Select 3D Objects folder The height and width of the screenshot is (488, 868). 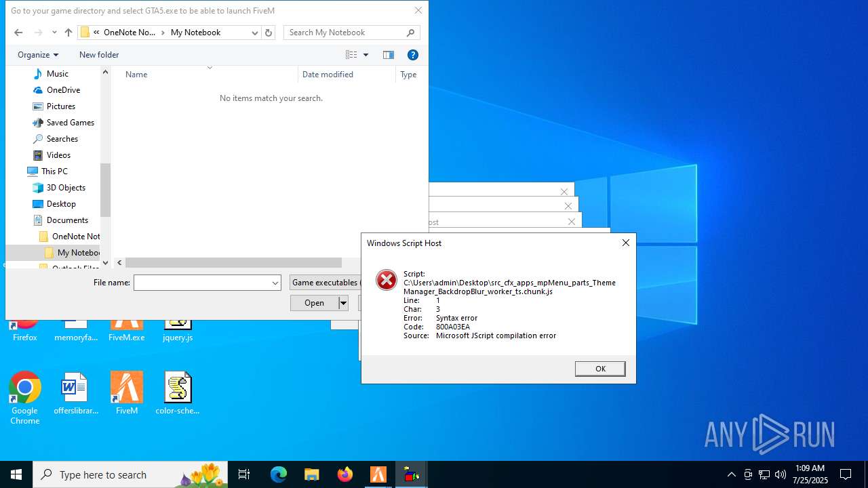[x=66, y=188]
